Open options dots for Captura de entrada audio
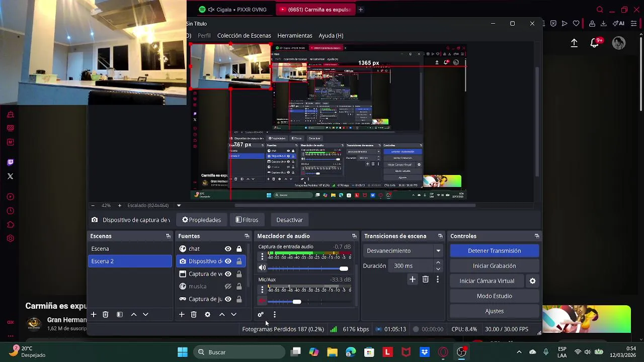The height and width of the screenshot is (362, 644). coord(262,257)
